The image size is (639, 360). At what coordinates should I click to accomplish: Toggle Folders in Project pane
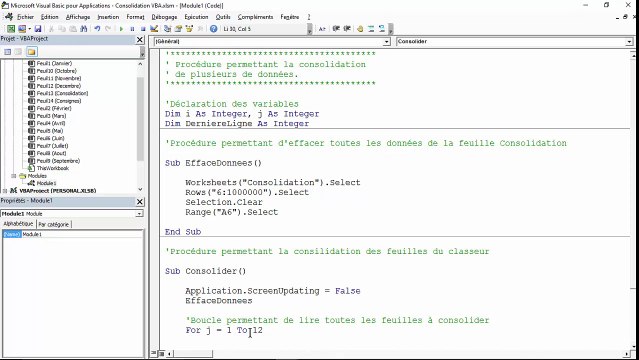coord(32,52)
